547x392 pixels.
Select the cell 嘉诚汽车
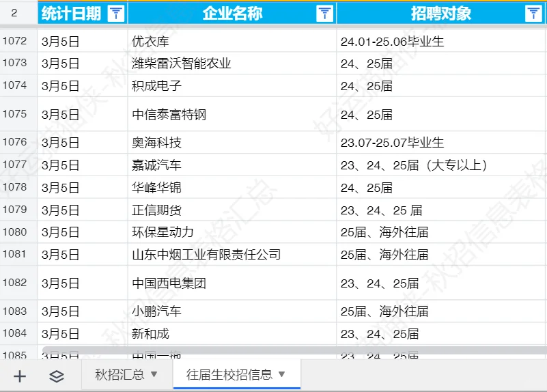(232, 165)
